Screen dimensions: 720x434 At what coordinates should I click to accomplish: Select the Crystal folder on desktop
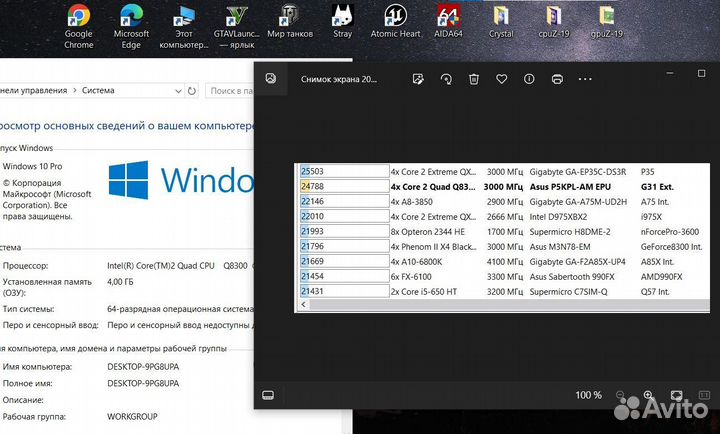coord(501,22)
